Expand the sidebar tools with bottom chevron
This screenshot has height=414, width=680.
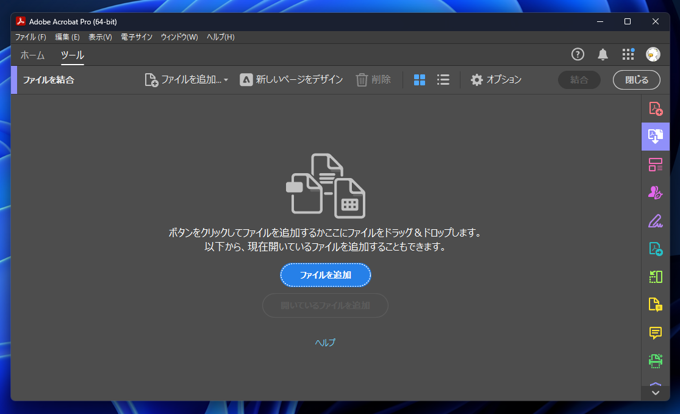655,393
